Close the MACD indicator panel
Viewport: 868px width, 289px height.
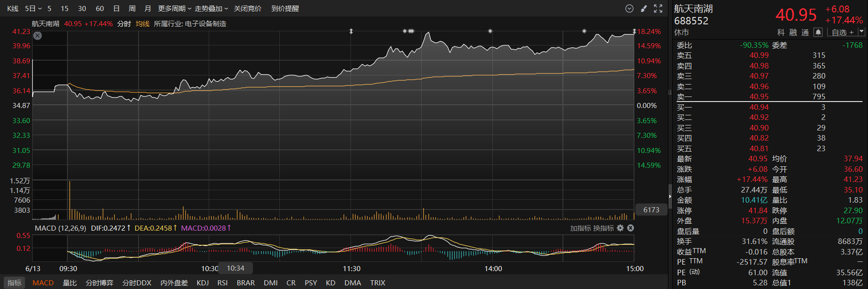tap(630, 228)
